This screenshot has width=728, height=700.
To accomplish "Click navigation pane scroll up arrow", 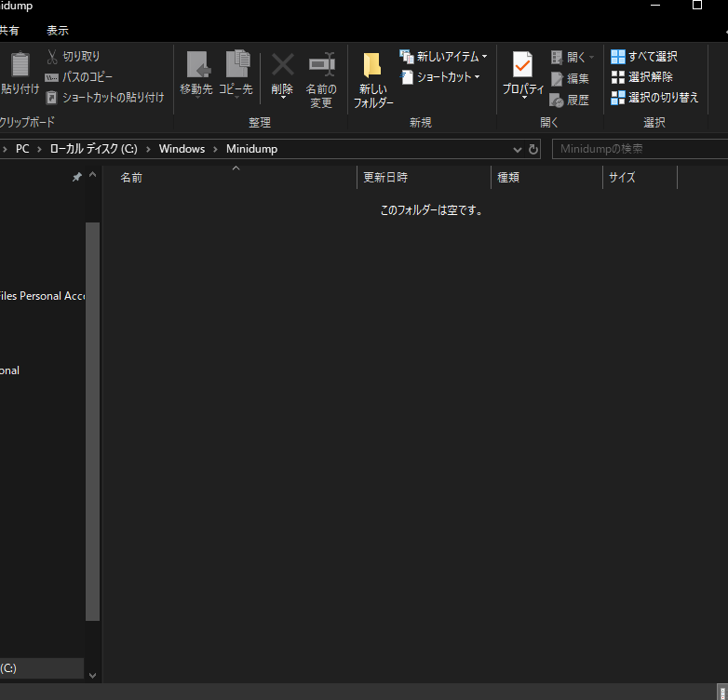I will [x=92, y=175].
